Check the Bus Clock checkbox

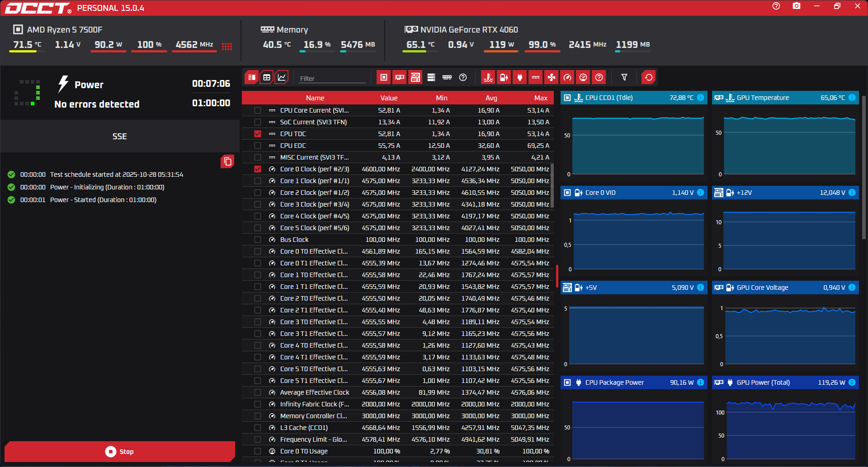pos(258,240)
